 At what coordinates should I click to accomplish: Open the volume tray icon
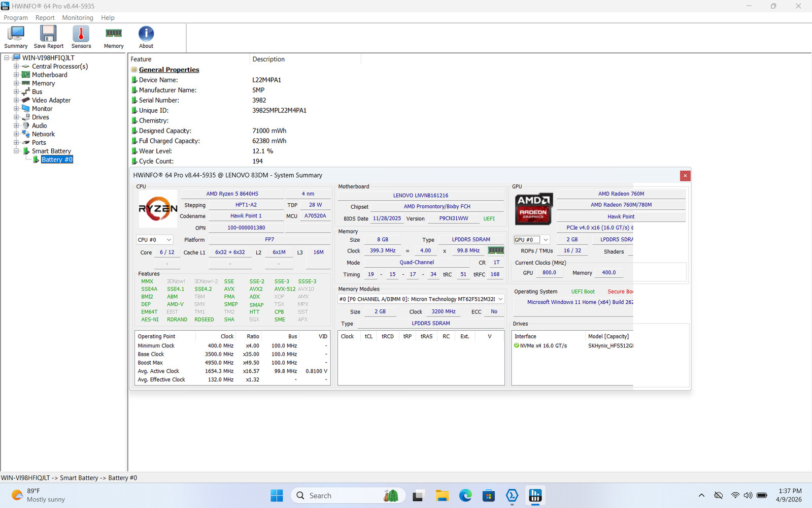[748, 495]
